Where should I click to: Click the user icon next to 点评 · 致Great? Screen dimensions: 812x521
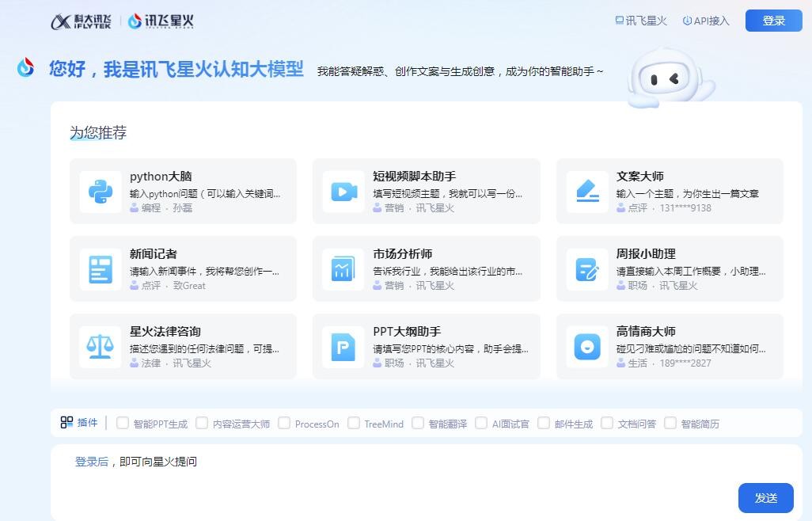coord(134,285)
